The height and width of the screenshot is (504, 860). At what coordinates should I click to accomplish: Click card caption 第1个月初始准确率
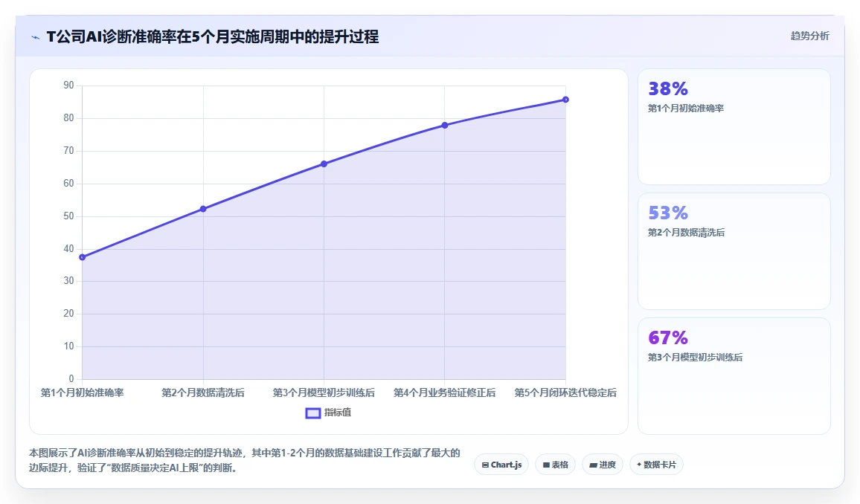(686, 109)
